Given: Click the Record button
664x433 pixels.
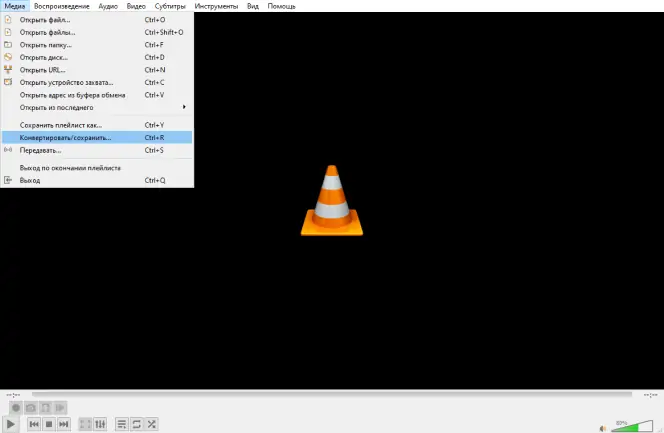Looking at the screenshot, I should point(16,408).
